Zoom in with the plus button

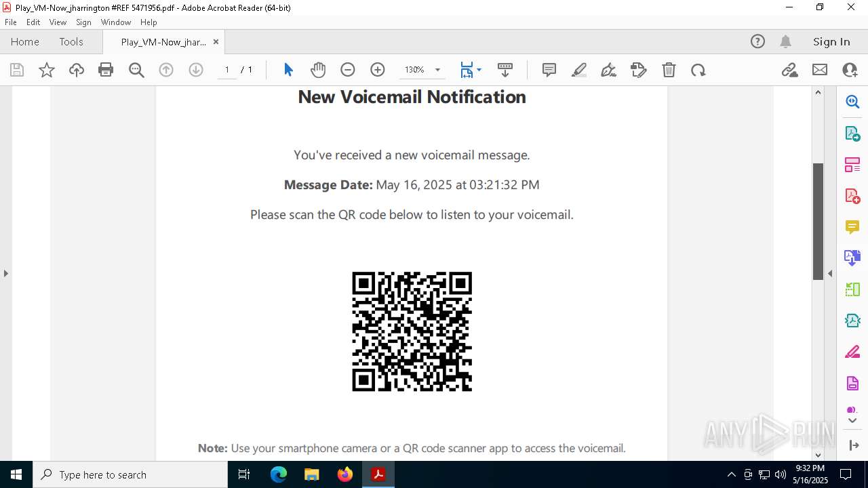coord(378,70)
